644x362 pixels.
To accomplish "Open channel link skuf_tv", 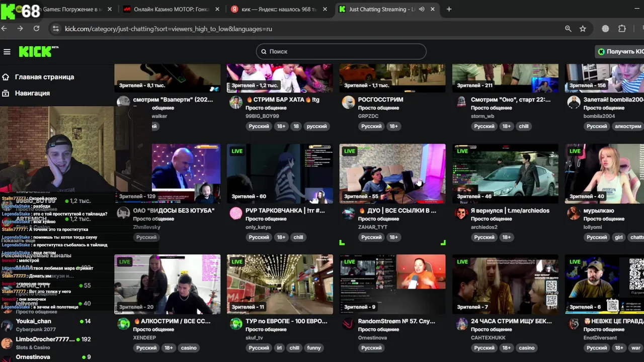I will [x=254, y=337].
